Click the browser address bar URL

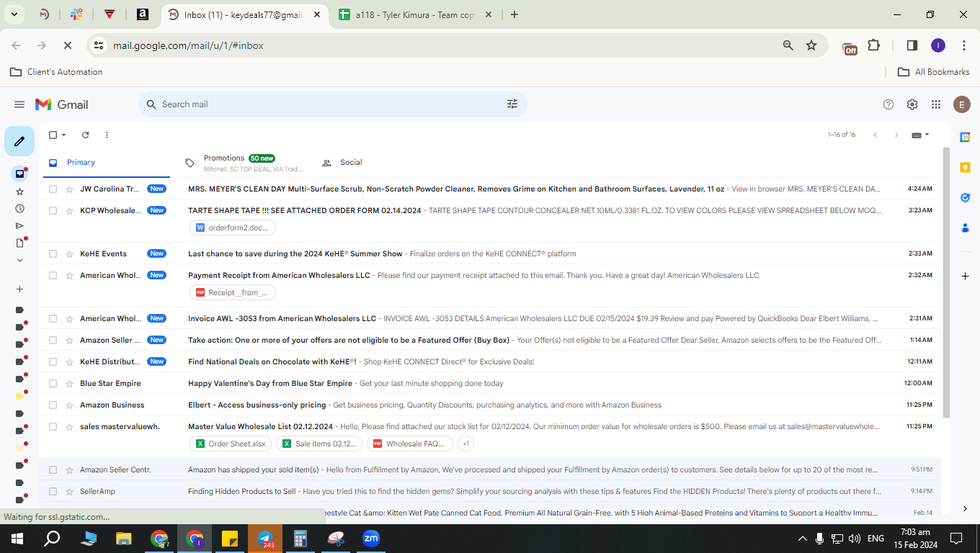(188, 45)
